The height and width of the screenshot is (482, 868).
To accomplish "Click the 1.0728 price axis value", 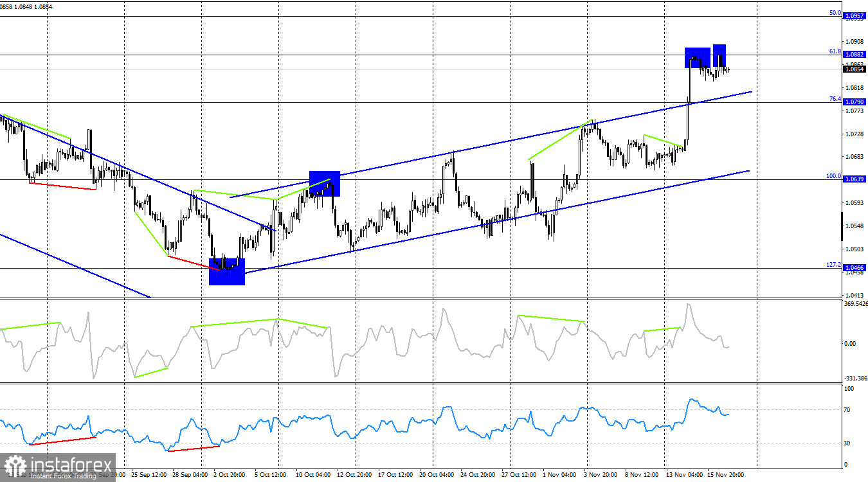I will [x=854, y=134].
